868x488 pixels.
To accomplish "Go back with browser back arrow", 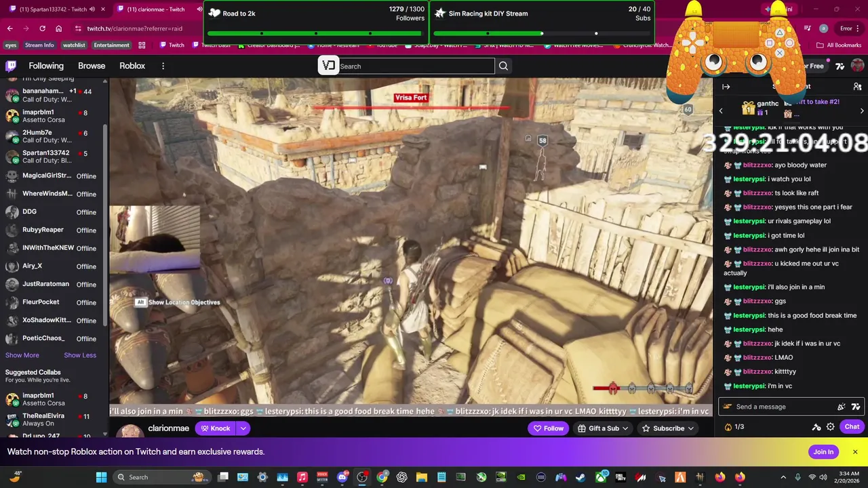I will (x=10, y=28).
